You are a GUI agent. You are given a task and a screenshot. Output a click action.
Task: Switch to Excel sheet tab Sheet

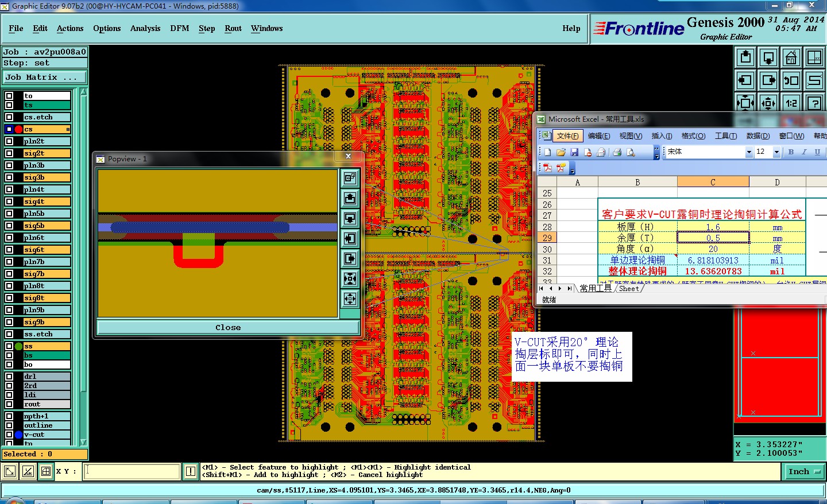(629, 289)
